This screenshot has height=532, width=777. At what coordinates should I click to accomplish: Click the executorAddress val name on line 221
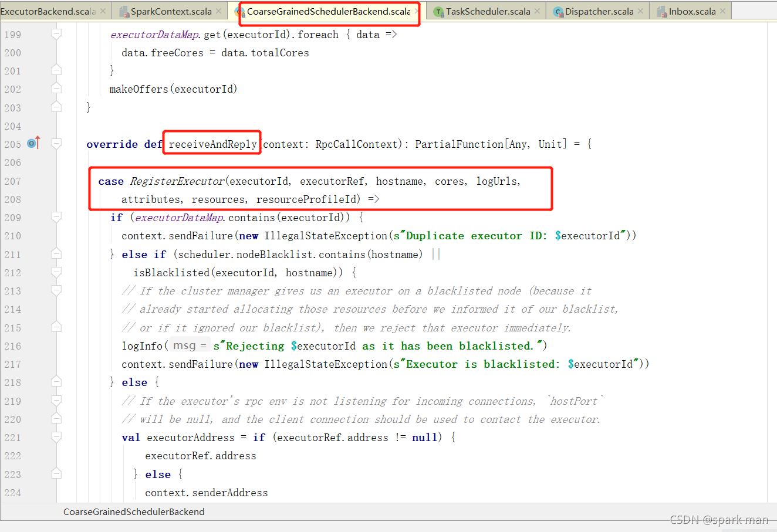191,438
